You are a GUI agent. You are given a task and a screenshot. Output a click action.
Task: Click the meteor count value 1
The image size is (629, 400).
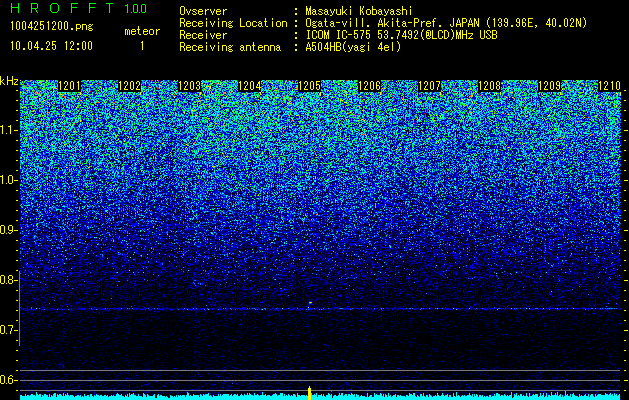[x=142, y=46]
